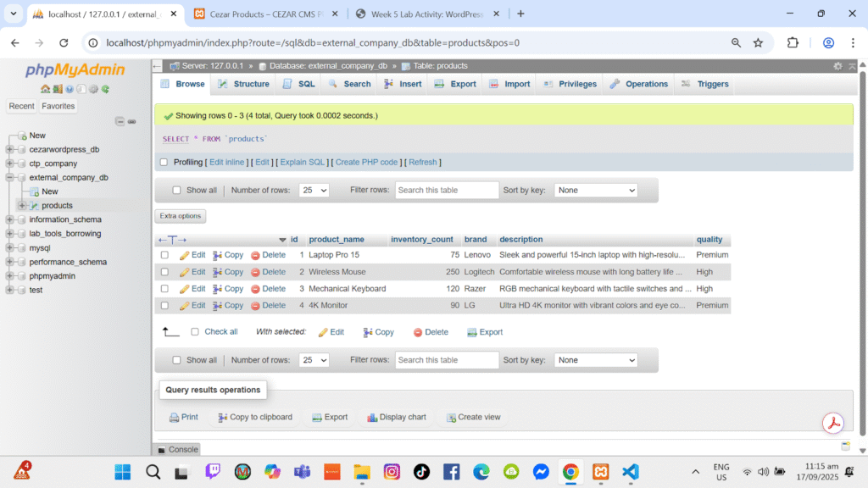Screen dimensions: 868x488
Task: Open Display chart for query results
Action: [x=396, y=417]
